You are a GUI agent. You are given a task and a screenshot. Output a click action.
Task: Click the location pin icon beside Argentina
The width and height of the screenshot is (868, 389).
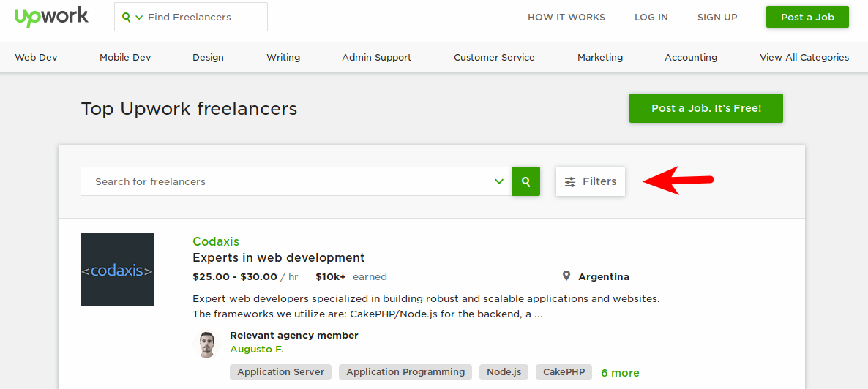click(x=566, y=276)
